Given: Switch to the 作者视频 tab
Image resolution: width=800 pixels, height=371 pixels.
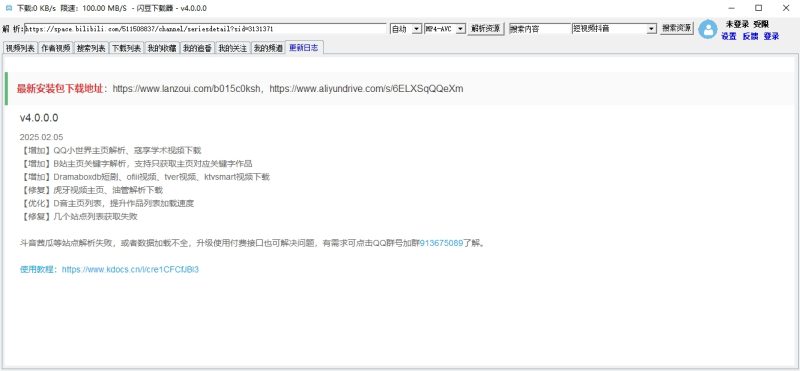Looking at the screenshot, I should 56,48.
